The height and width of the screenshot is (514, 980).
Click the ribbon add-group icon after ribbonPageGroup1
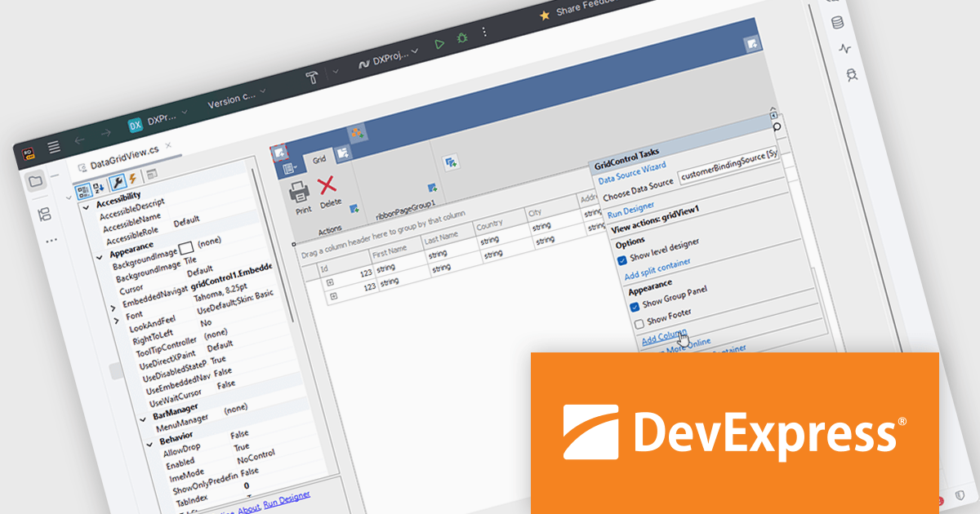click(449, 162)
